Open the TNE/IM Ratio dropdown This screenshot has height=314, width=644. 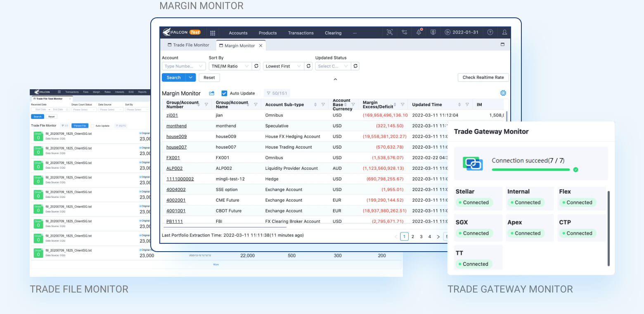230,66
